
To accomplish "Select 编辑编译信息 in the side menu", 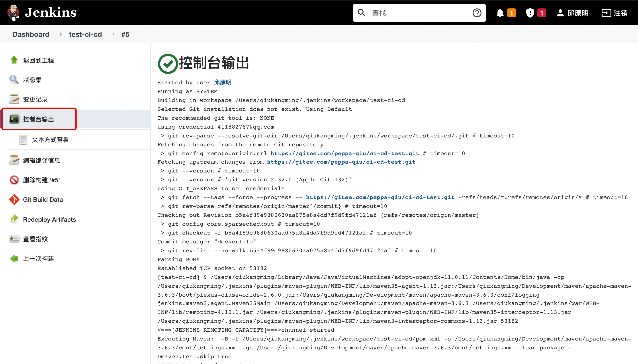I will pos(41,160).
